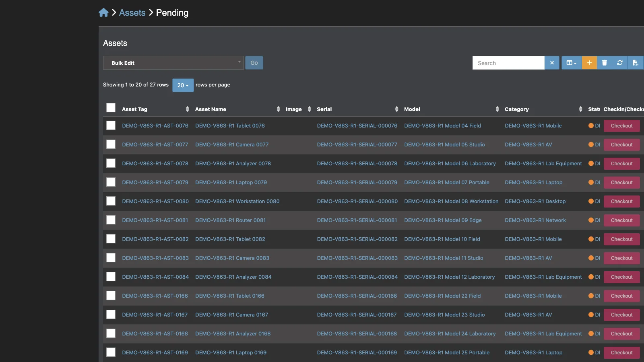Check the row for asset AST-0080
Viewport: 644px width, 362px height.
[x=111, y=201]
